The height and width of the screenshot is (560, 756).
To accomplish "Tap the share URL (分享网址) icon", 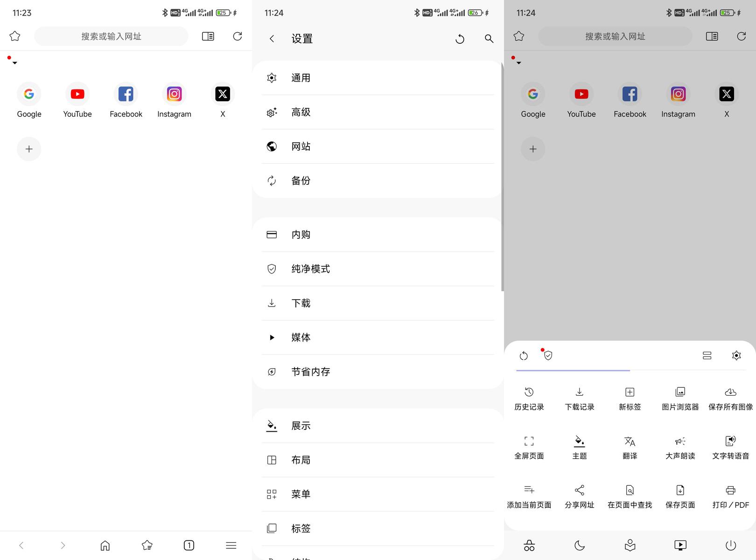I will tap(579, 496).
